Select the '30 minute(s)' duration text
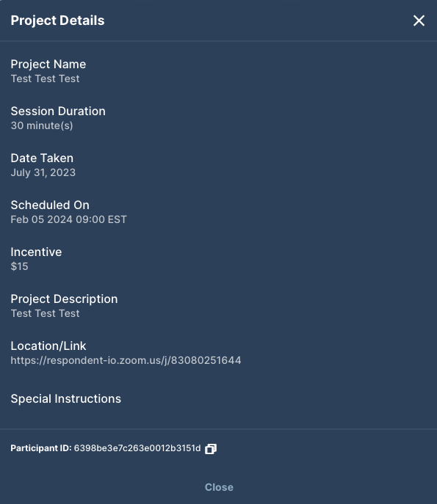The width and height of the screenshot is (437, 504). 42,125
